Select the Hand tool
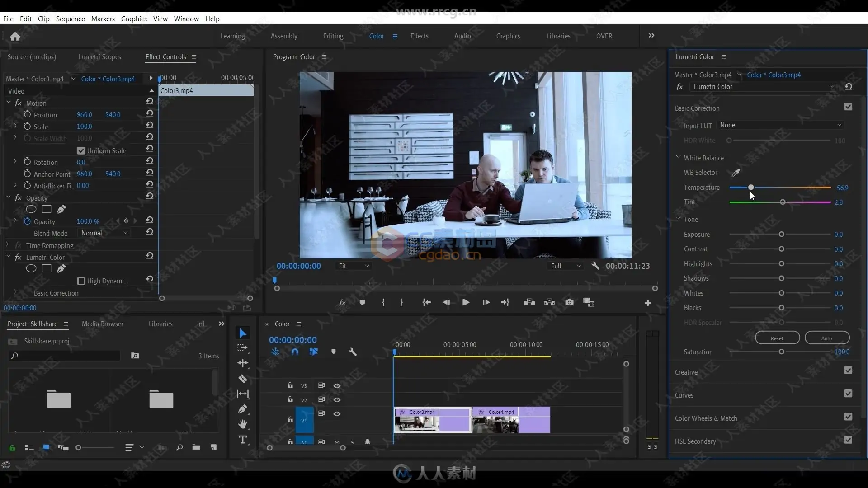Viewport: 868px width, 488px height. (243, 424)
